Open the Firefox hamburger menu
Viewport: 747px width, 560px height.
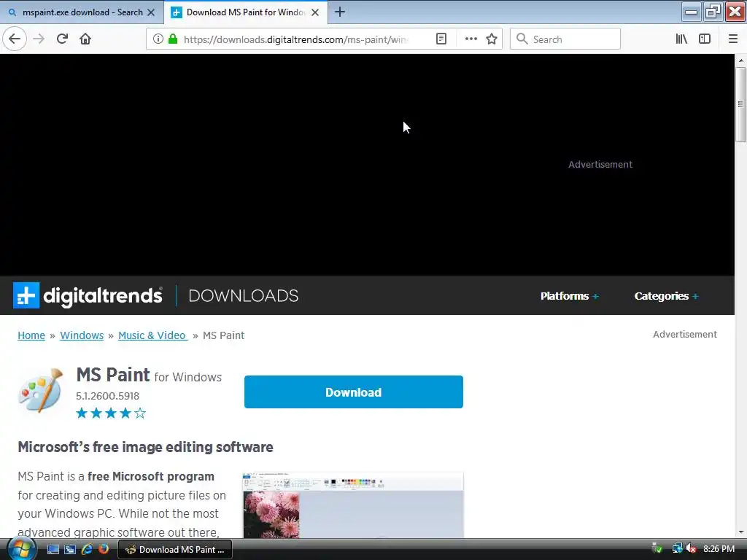pos(732,39)
